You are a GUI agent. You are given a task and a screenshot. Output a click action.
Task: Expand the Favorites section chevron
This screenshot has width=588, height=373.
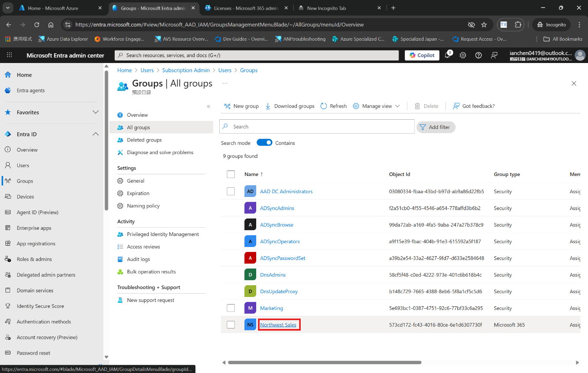point(95,112)
